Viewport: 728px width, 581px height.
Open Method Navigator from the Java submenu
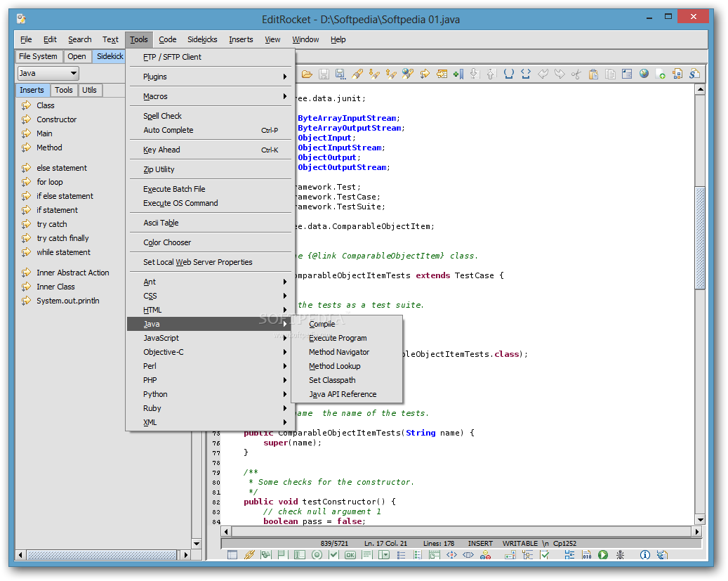pyautogui.click(x=347, y=352)
